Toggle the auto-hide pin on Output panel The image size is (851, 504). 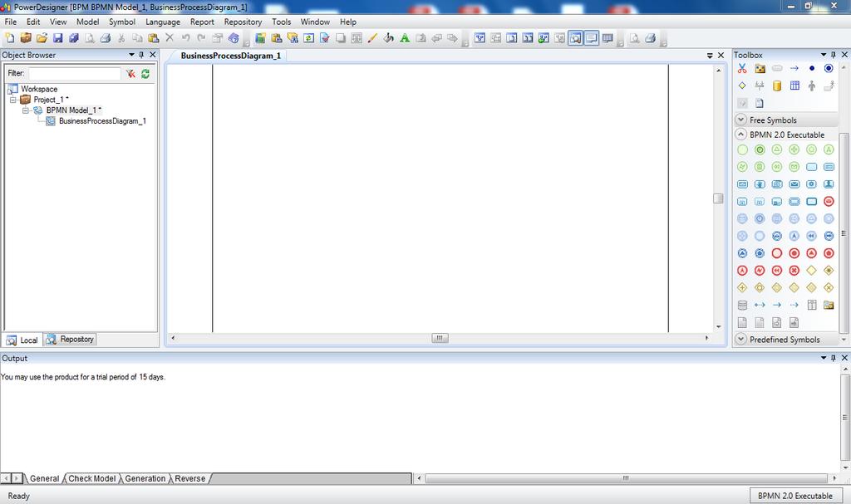click(833, 358)
